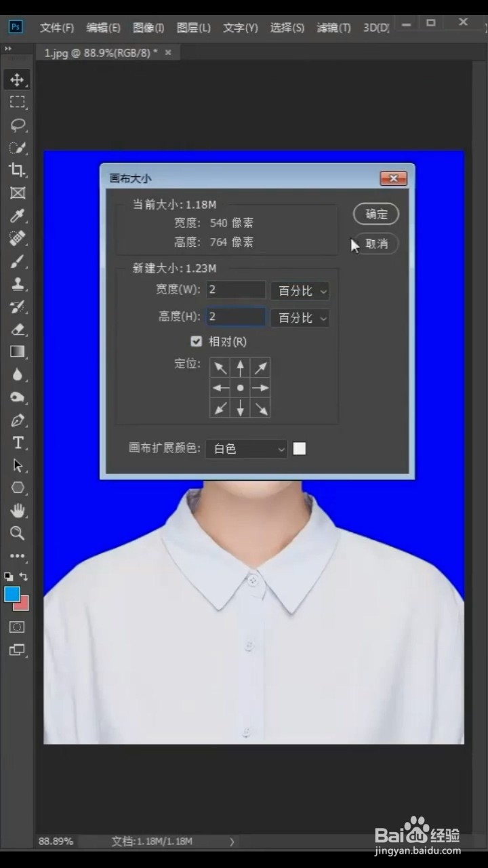Anchor canvas to middle-left arrow
Viewport: 488px width, 868px height.
pyautogui.click(x=220, y=388)
